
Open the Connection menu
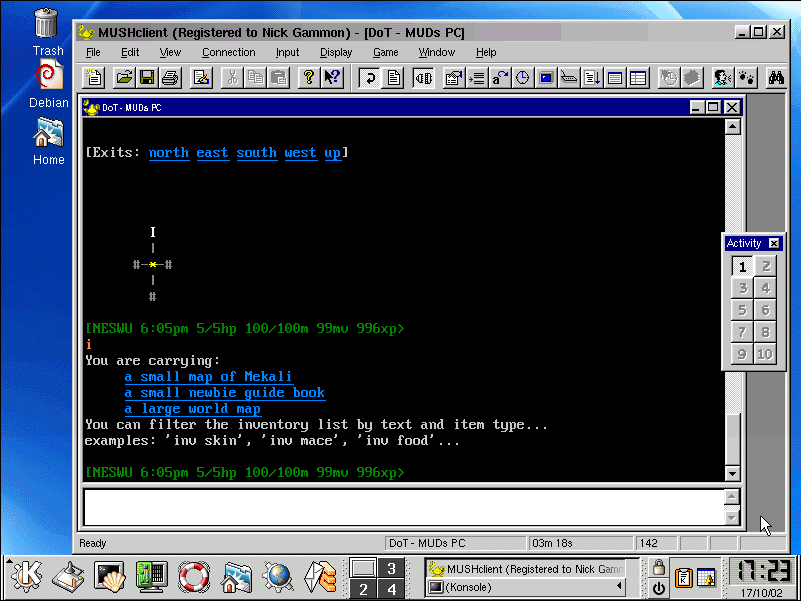pyautogui.click(x=228, y=52)
